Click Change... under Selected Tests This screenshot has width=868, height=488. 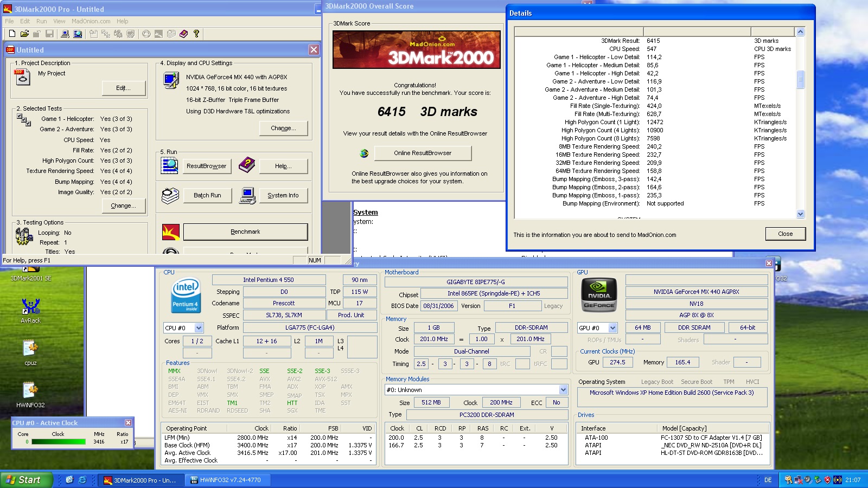click(x=124, y=206)
